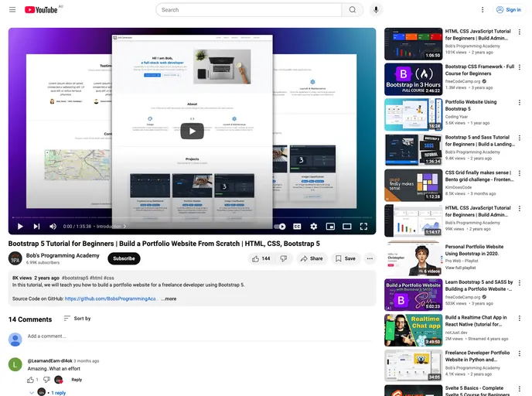Share the video
The height and width of the screenshot is (396, 532).
coord(312,258)
